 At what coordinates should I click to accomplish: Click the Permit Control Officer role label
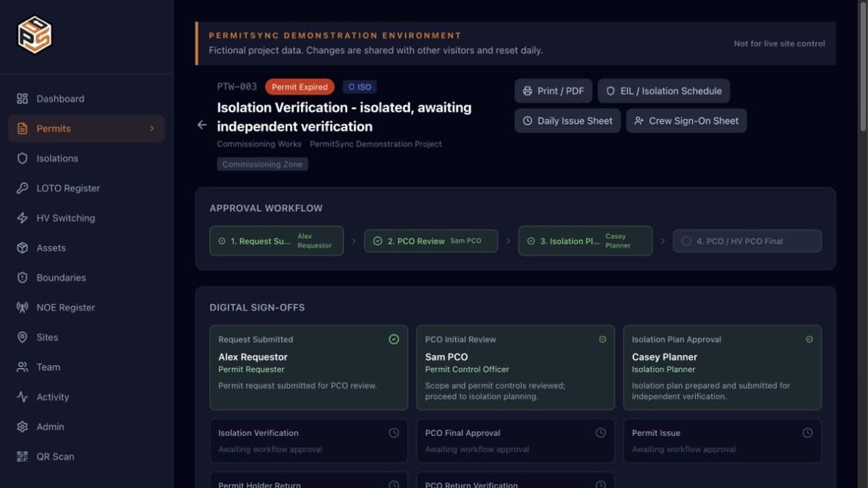pyautogui.click(x=467, y=369)
